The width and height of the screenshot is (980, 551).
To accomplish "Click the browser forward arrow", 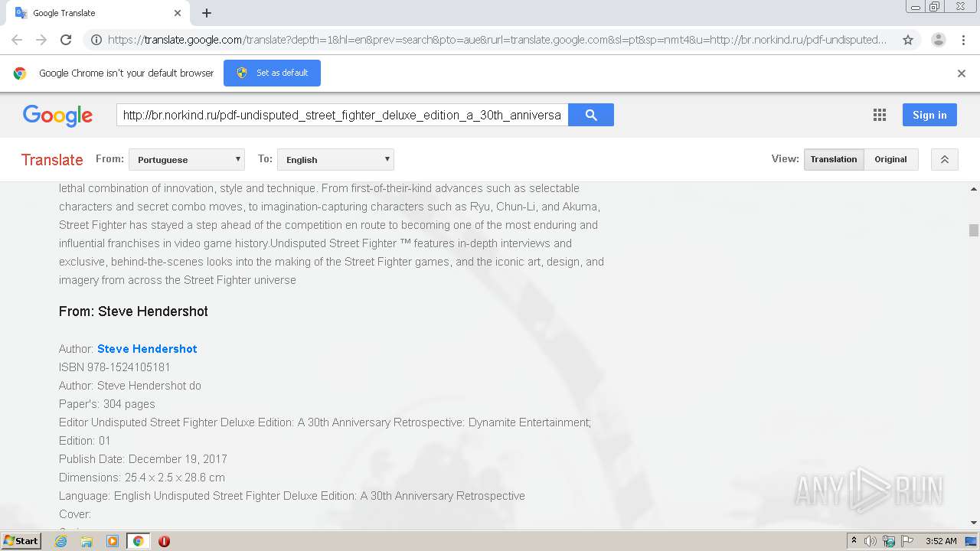I will tap(41, 40).
